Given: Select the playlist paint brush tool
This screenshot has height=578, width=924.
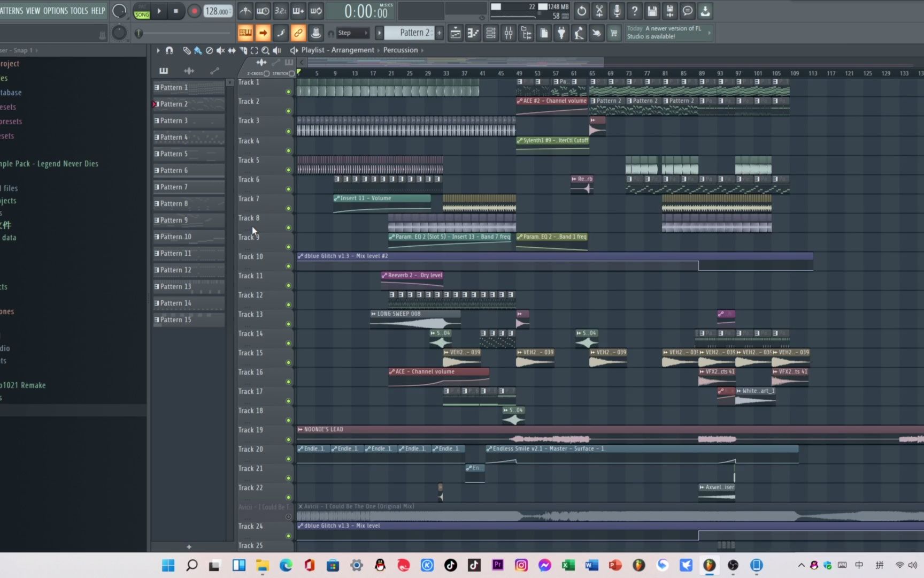Looking at the screenshot, I should [198, 50].
